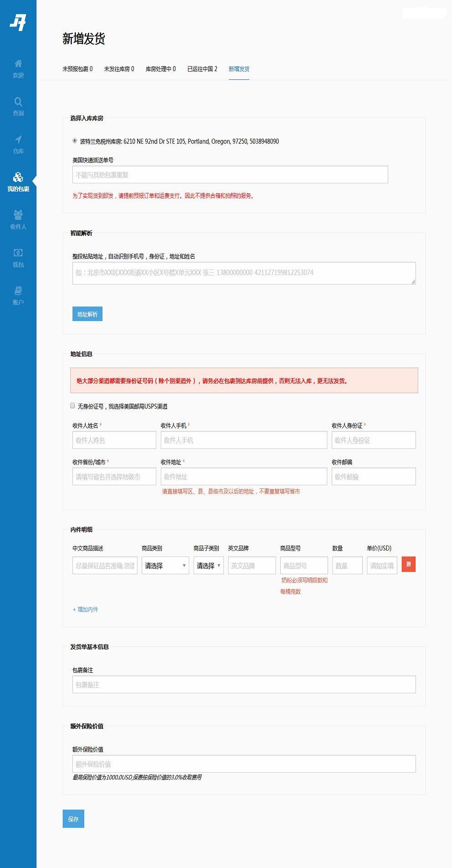Click the 保存 save button

pos(73,819)
